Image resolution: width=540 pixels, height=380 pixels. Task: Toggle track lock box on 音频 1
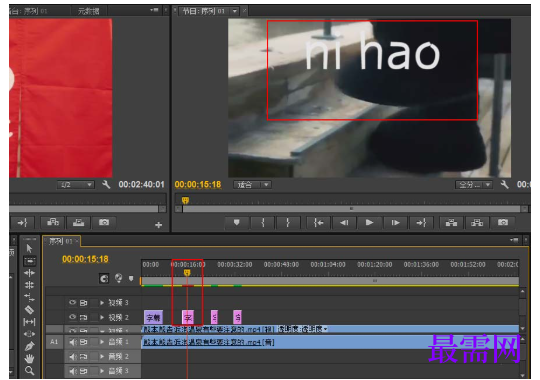coord(94,342)
